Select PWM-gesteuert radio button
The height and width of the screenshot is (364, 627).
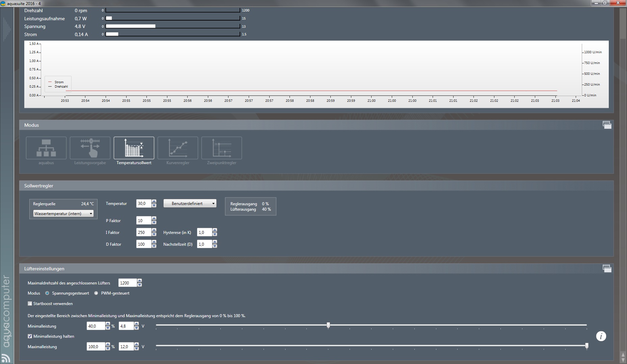[96, 293]
